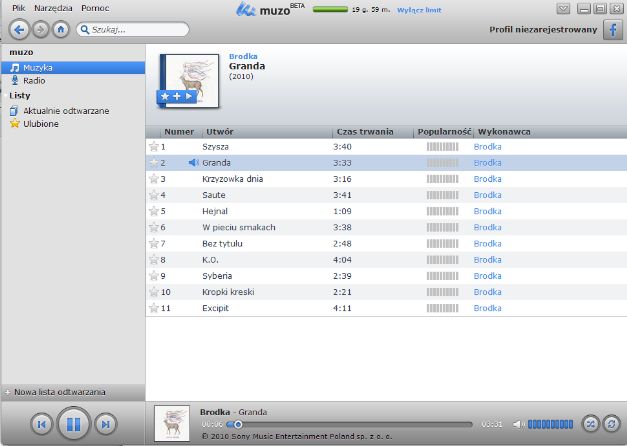Sort by Wykonawca column header
This screenshot has width=627, height=446.
[x=504, y=132]
